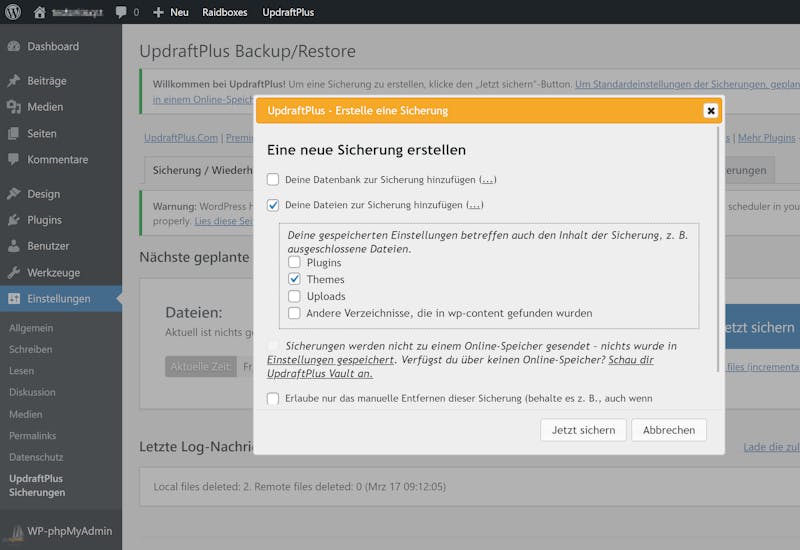Open the WordPress logo menu
The width and height of the screenshot is (800, 550).
(13, 12)
